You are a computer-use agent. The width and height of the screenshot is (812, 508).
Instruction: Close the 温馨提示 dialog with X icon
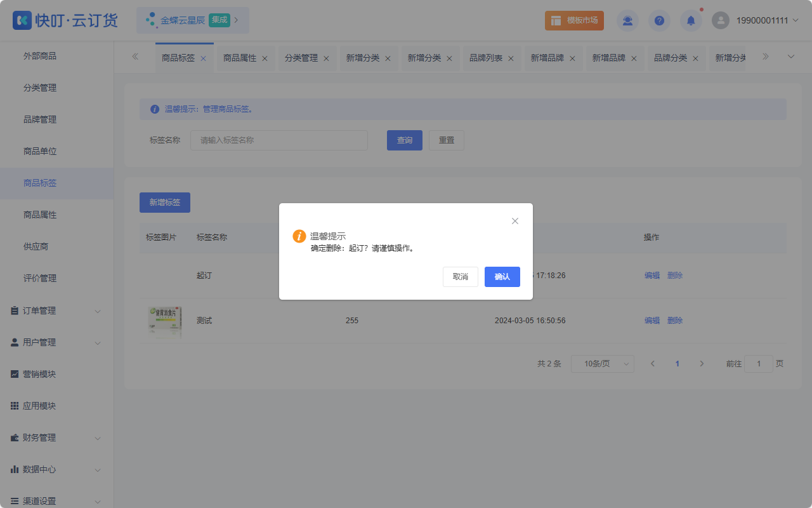[x=515, y=221]
